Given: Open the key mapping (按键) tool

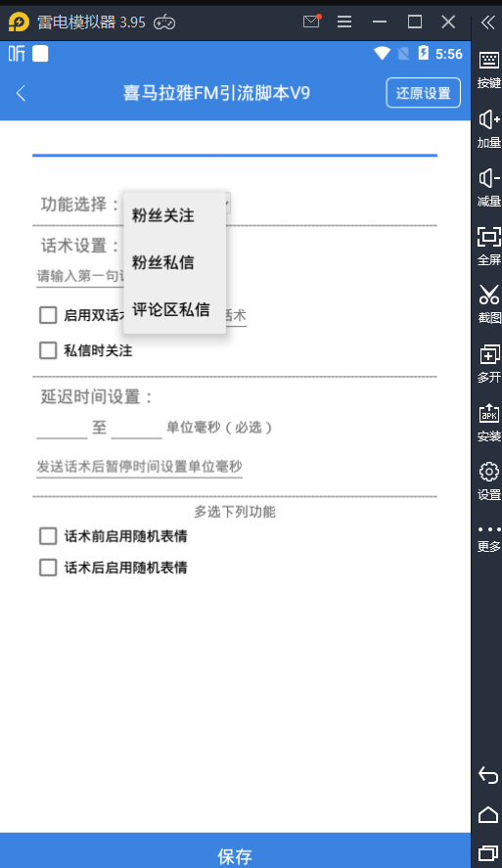Looking at the screenshot, I should pos(488,69).
